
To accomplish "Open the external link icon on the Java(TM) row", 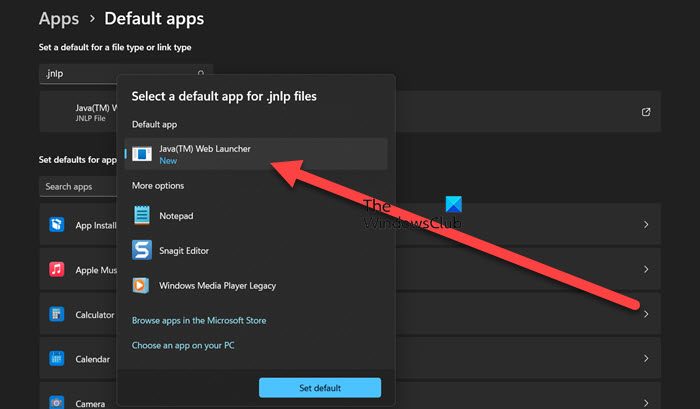I will (646, 112).
